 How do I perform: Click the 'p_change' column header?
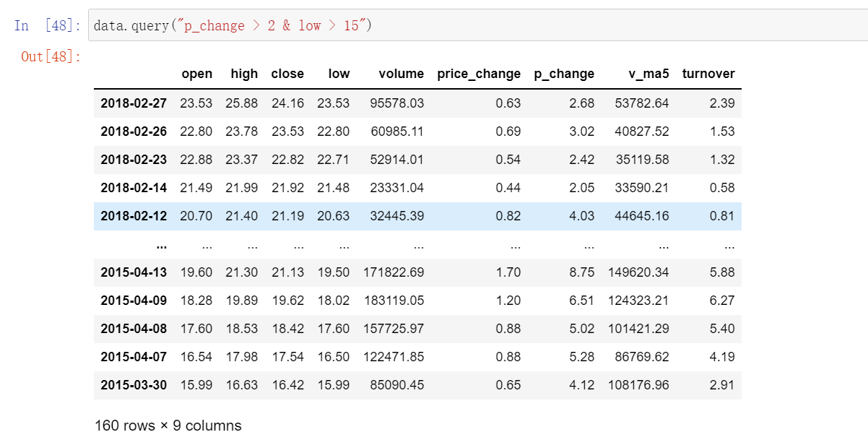[564, 74]
